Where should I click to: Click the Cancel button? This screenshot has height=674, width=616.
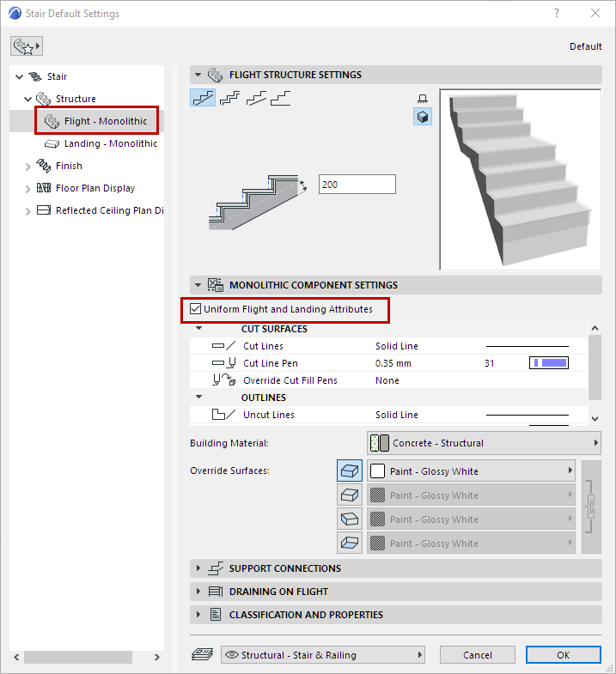pos(478,654)
